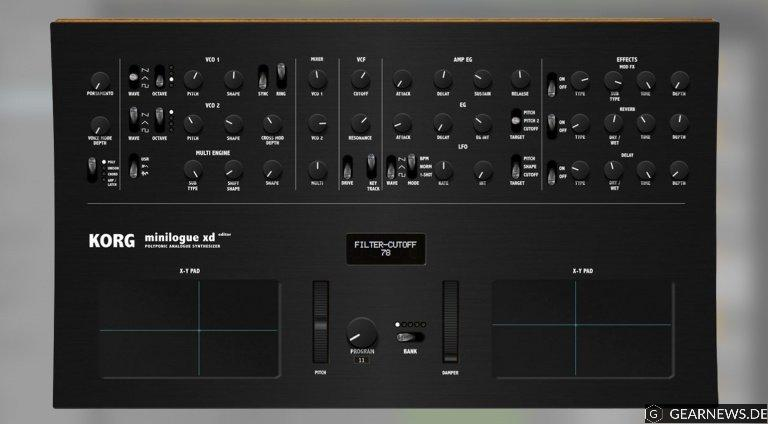Adjust the Amp EG Decay knob
Image resolution: width=768 pixels, height=424 pixels.
tap(443, 79)
